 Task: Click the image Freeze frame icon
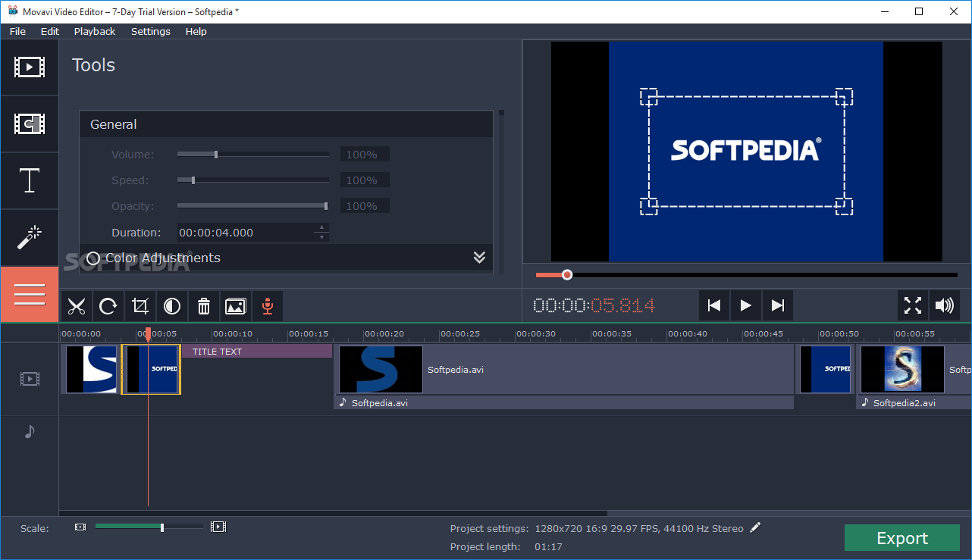click(236, 306)
